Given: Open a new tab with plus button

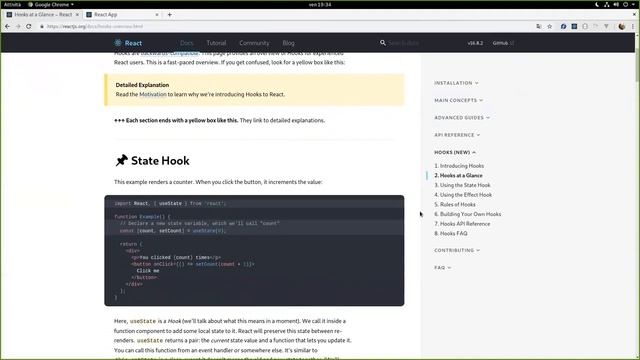Looking at the screenshot, I should tap(169, 14).
